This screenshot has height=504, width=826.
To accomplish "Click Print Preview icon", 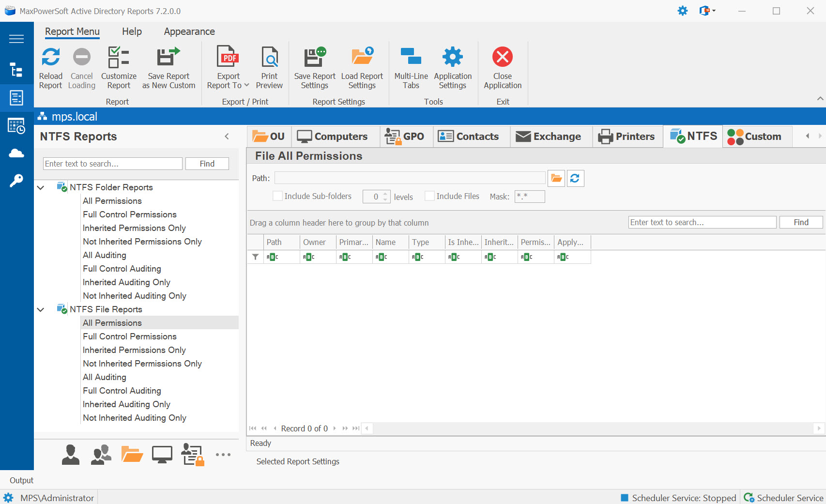I will [269, 58].
